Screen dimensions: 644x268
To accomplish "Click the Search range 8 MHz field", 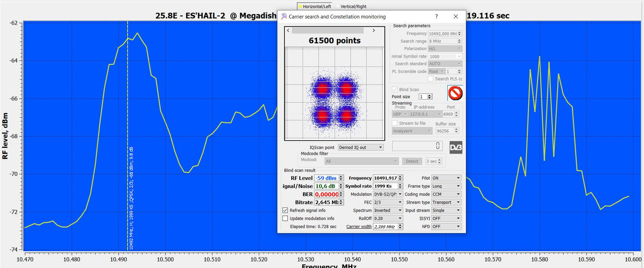I will coord(445,41).
